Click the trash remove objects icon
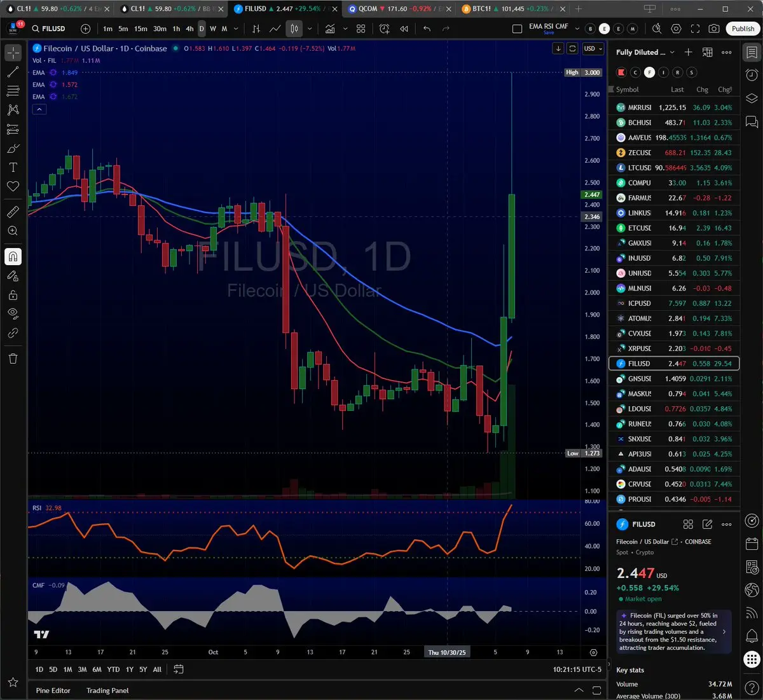The image size is (763, 700). click(13, 359)
